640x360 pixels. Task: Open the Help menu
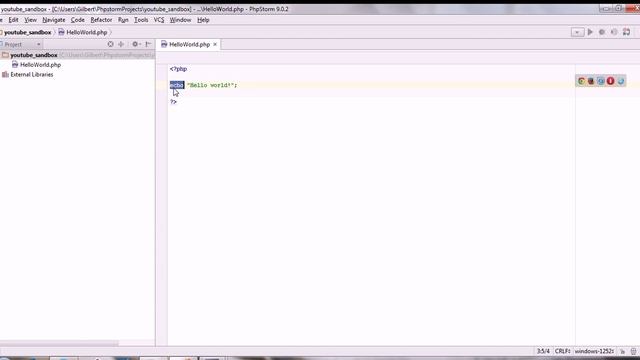(x=203, y=20)
